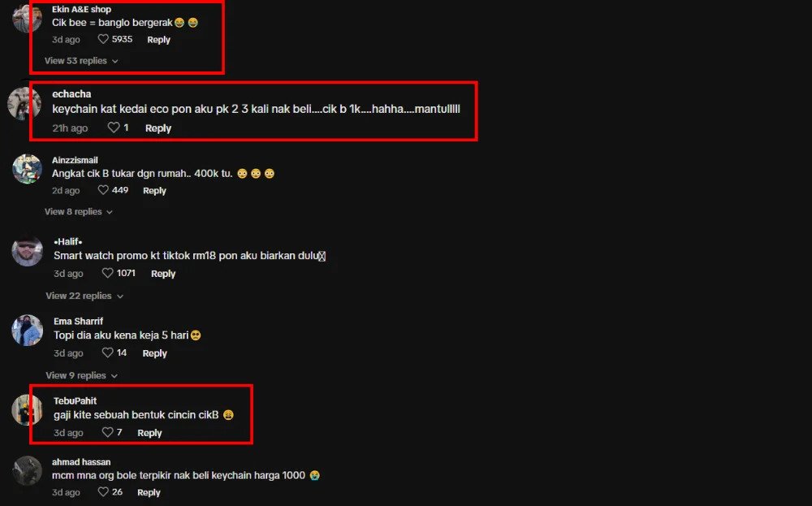Like ahmad hassan's keychain comment
The image size is (812, 506).
coord(103,492)
